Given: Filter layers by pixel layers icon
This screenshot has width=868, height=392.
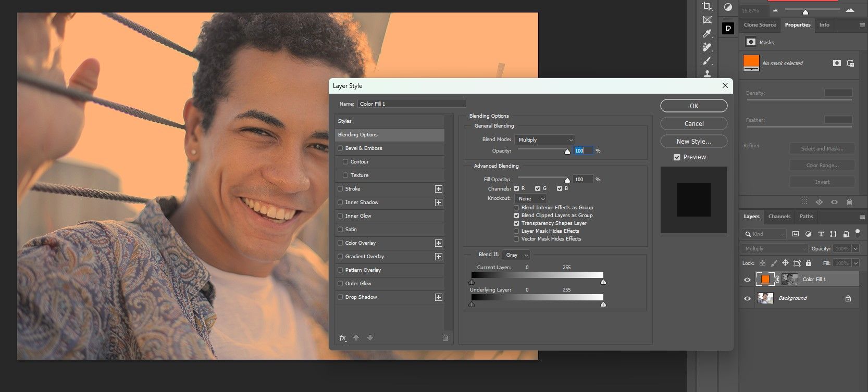Looking at the screenshot, I should pos(796,234).
